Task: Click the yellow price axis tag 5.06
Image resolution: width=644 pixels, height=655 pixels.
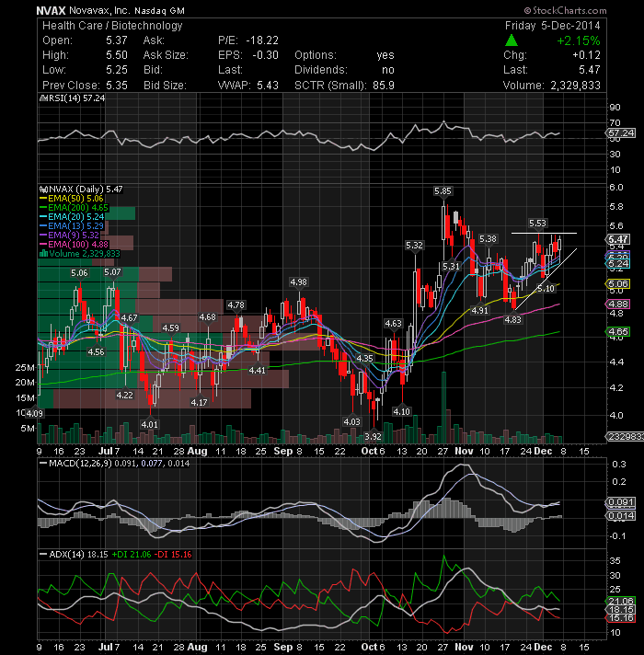Action: coord(618,283)
